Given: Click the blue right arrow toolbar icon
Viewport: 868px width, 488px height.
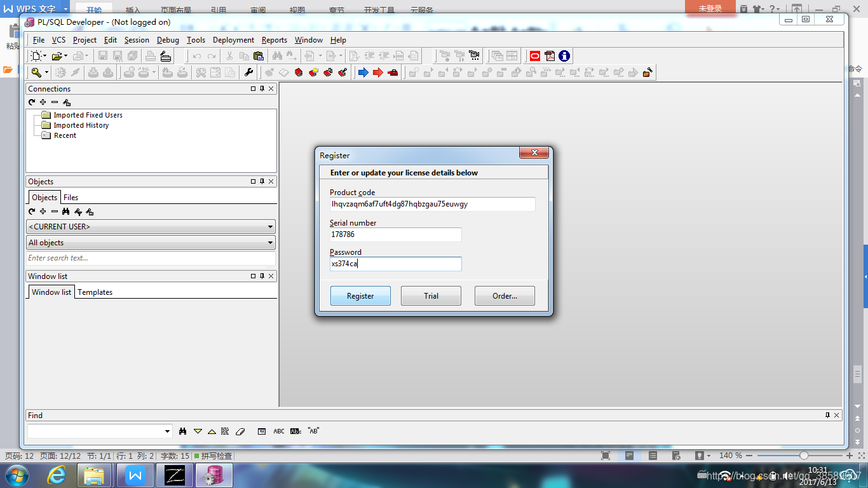Looking at the screenshot, I should pyautogui.click(x=363, y=72).
